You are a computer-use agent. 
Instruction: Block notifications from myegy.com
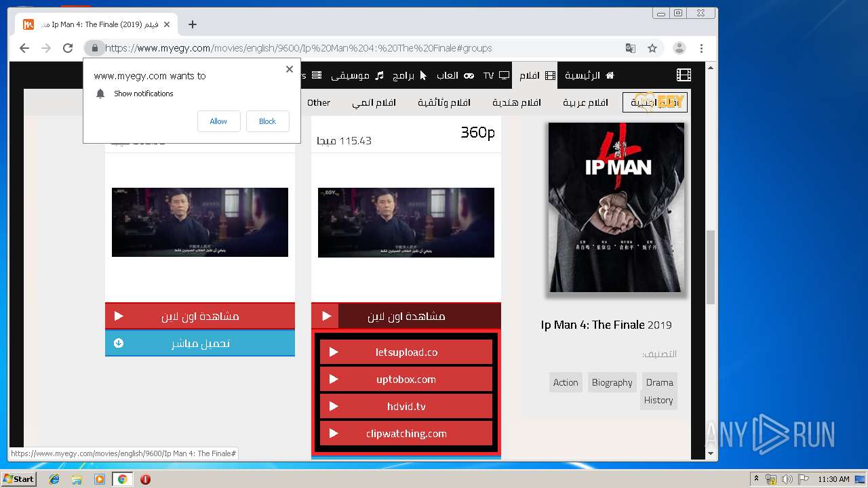267,121
